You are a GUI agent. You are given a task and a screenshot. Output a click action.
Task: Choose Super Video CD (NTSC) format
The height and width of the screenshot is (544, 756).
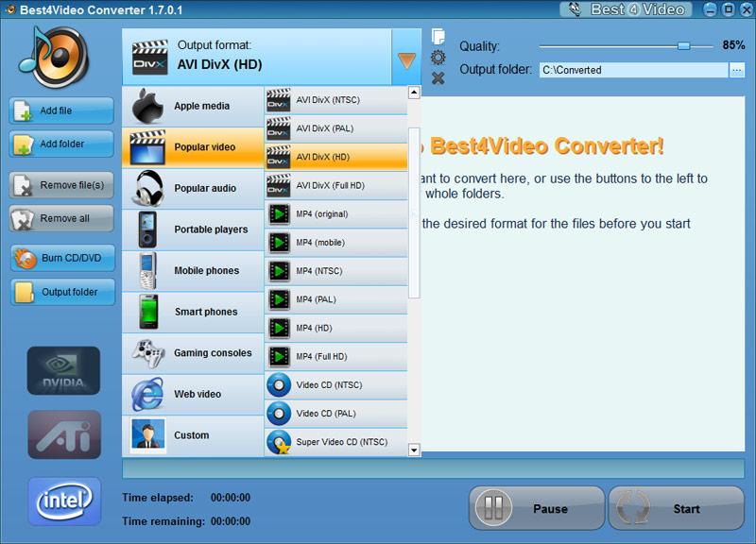click(x=336, y=442)
